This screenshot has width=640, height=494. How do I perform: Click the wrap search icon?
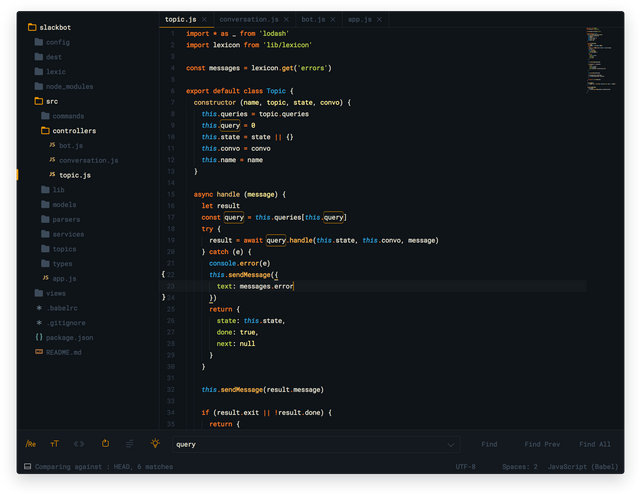coord(105,444)
